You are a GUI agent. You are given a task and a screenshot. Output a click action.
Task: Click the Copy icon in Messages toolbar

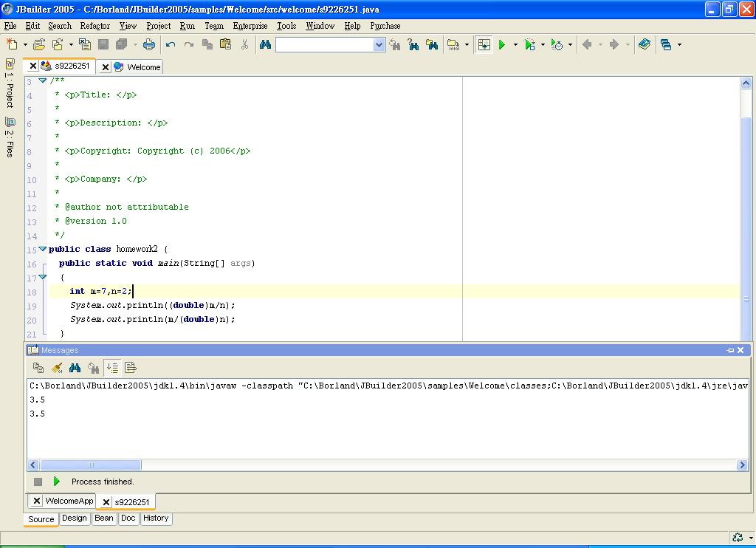pos(38,368)
